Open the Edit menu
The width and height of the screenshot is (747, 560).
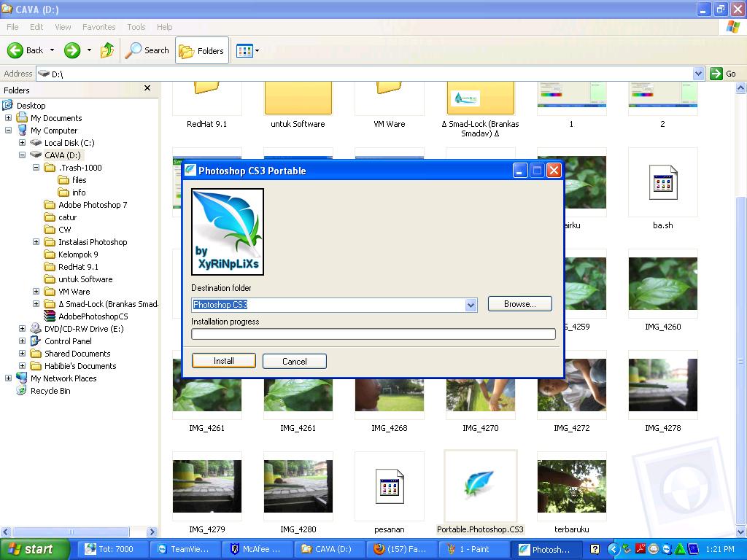[x=36, y=27]
